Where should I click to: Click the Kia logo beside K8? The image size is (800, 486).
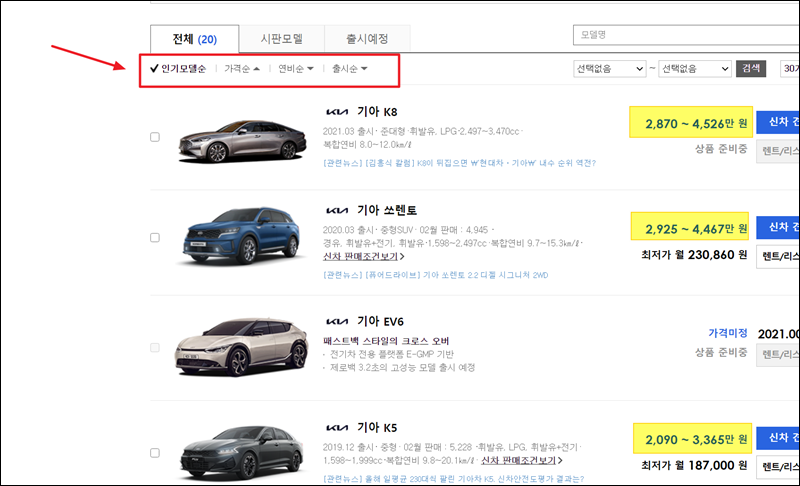337,112
